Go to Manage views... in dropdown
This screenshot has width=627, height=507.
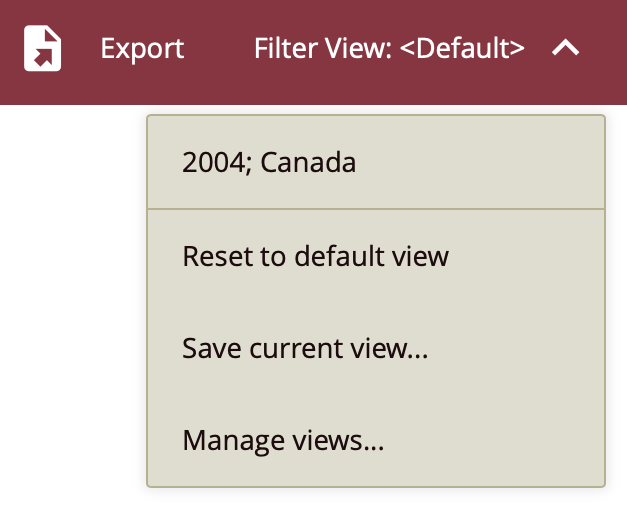(283, 440)
